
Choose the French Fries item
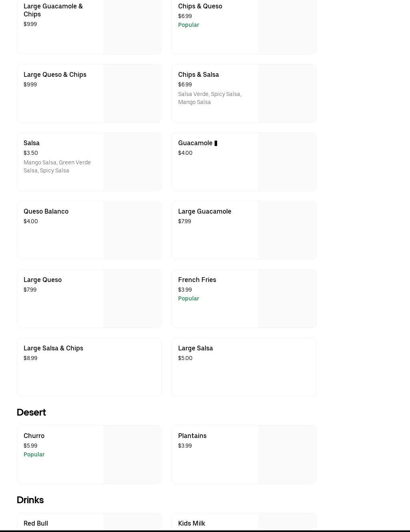244,298
